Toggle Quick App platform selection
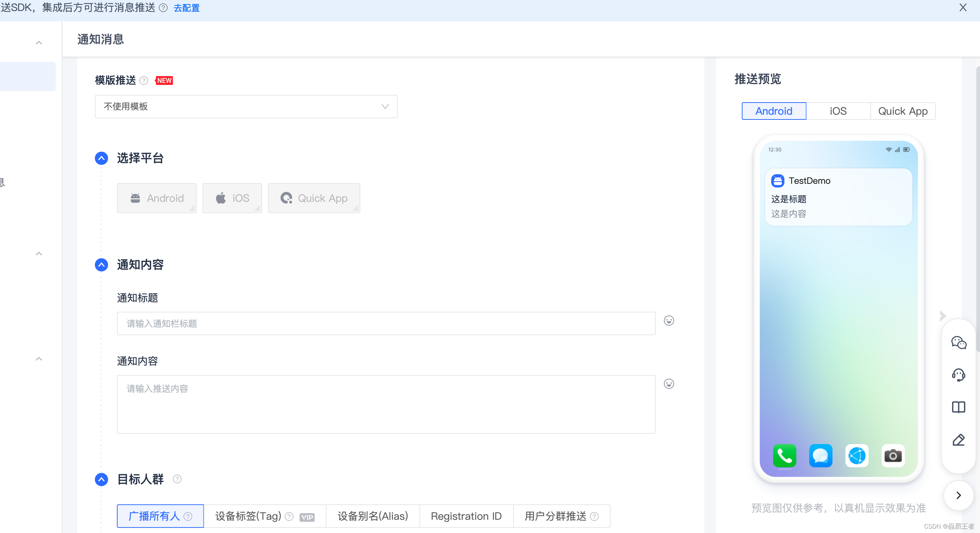The height and width of the screenshot is (533, 980). pyautogui.click(x=314, y=198)
